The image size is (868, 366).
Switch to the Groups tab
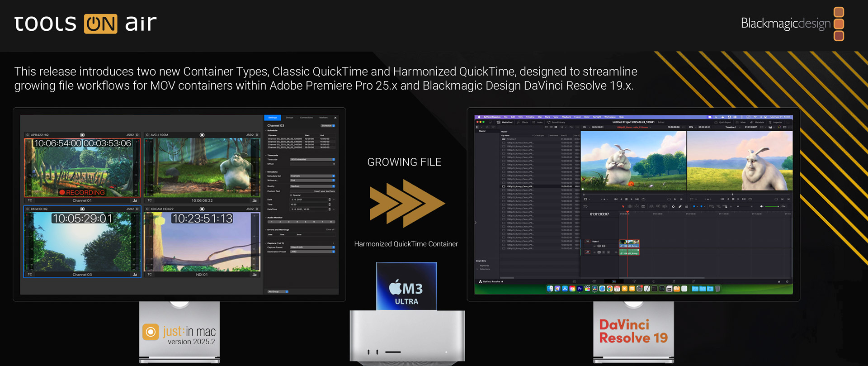pyautogui.click(x=289, y=118)
